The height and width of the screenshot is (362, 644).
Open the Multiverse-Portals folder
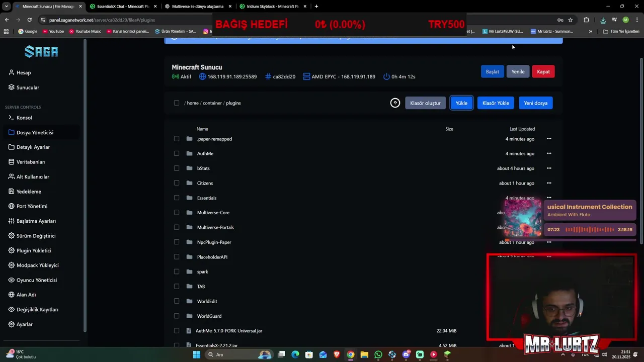tap(215, 227)
